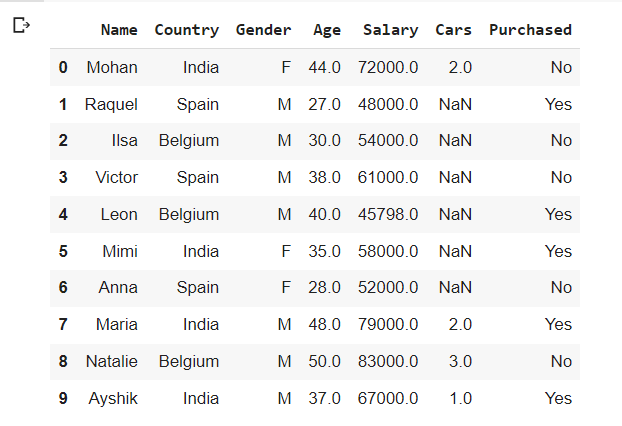Click row index 0
The image size is (622, 426).
(63, 67)
